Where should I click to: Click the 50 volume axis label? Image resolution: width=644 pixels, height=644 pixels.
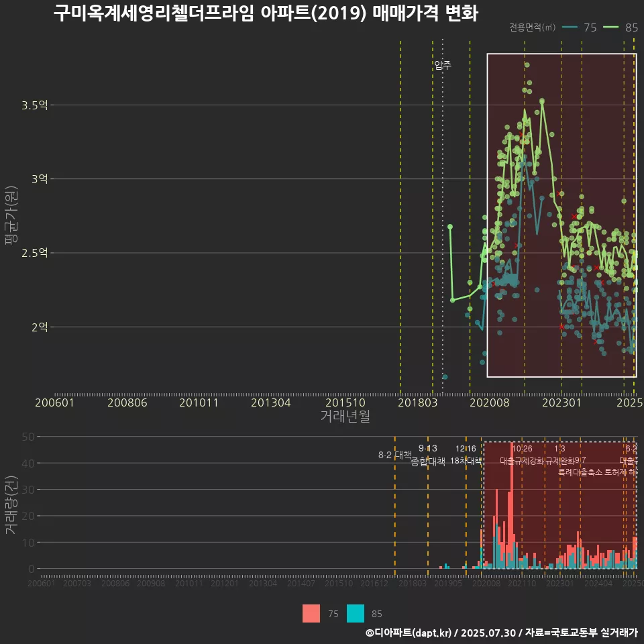(28, 437)
